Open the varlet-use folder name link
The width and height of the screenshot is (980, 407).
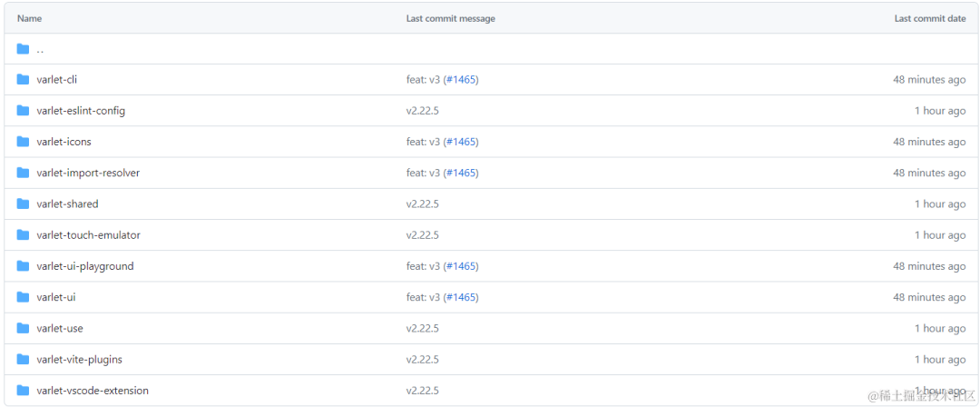click(59, 328)
